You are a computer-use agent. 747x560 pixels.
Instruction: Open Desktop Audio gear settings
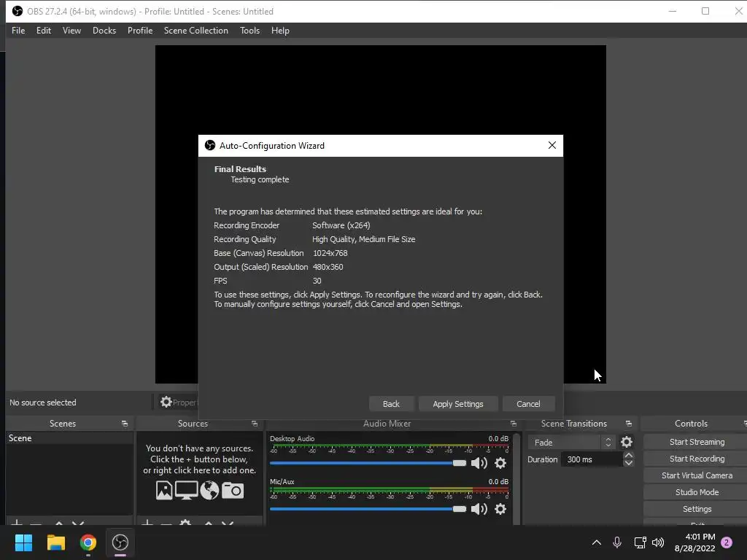tap(500, 463)
